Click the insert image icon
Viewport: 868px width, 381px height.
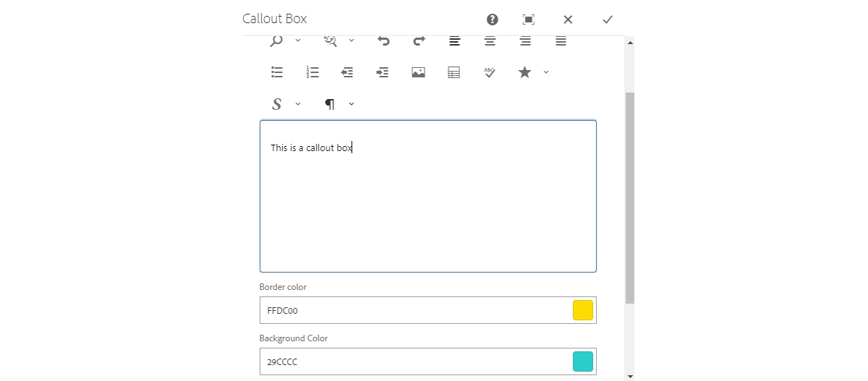pos(418,72)
